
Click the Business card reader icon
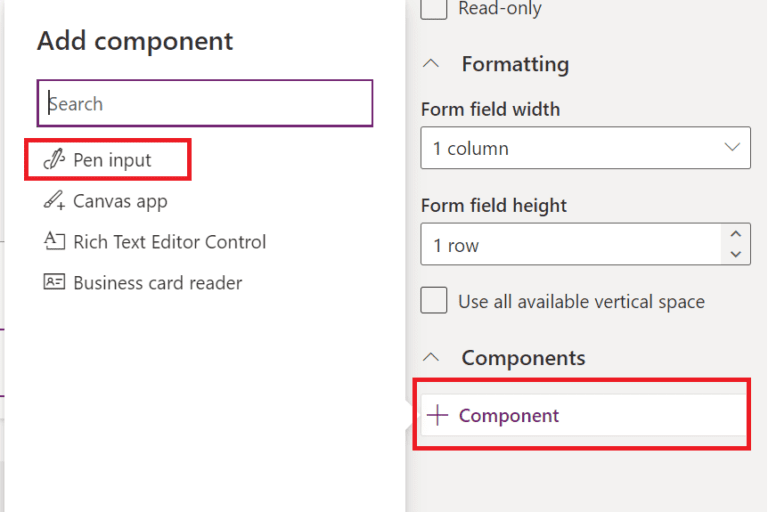(54, 282)
